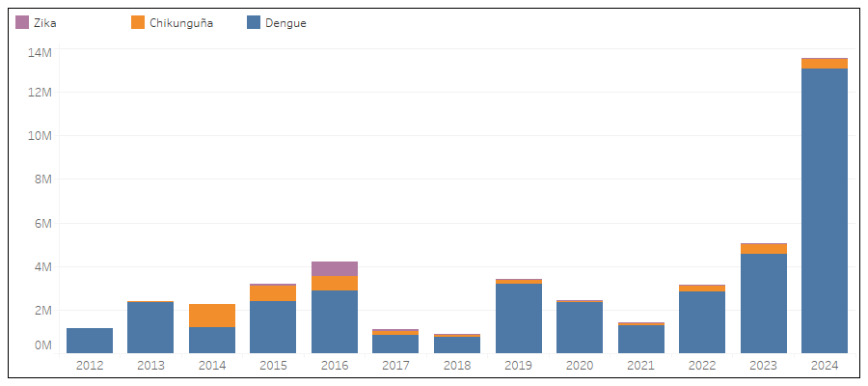Click the Chikunguña orange legend swatch
This screenshot has width=868, height=386.
tap(138, 23)
